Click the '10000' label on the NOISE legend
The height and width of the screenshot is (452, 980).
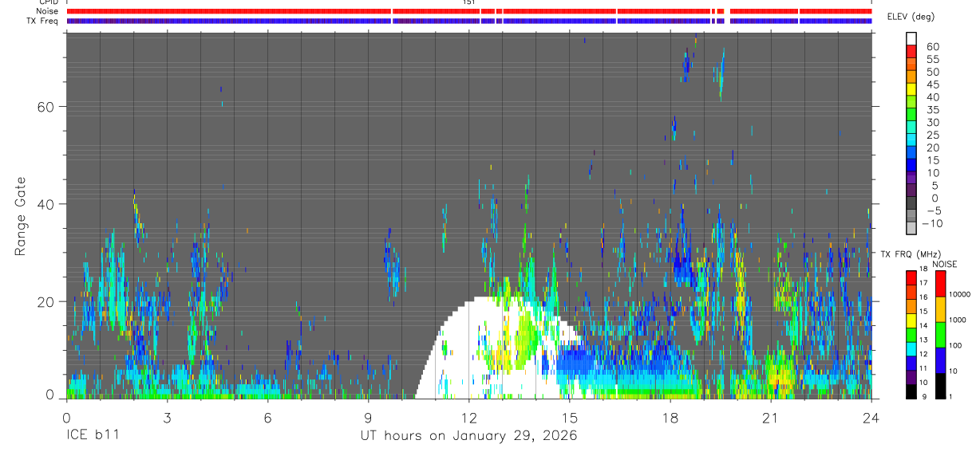click(958, 295)
